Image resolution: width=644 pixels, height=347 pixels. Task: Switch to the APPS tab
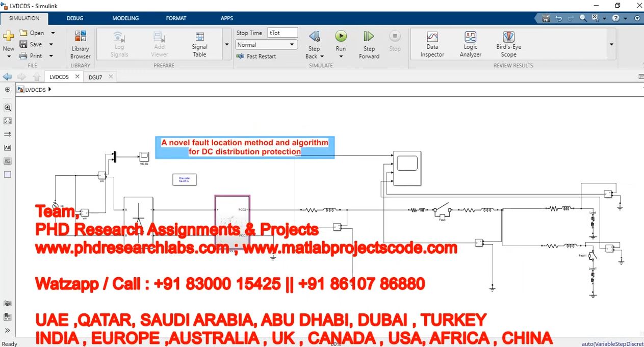coord(227,18)
